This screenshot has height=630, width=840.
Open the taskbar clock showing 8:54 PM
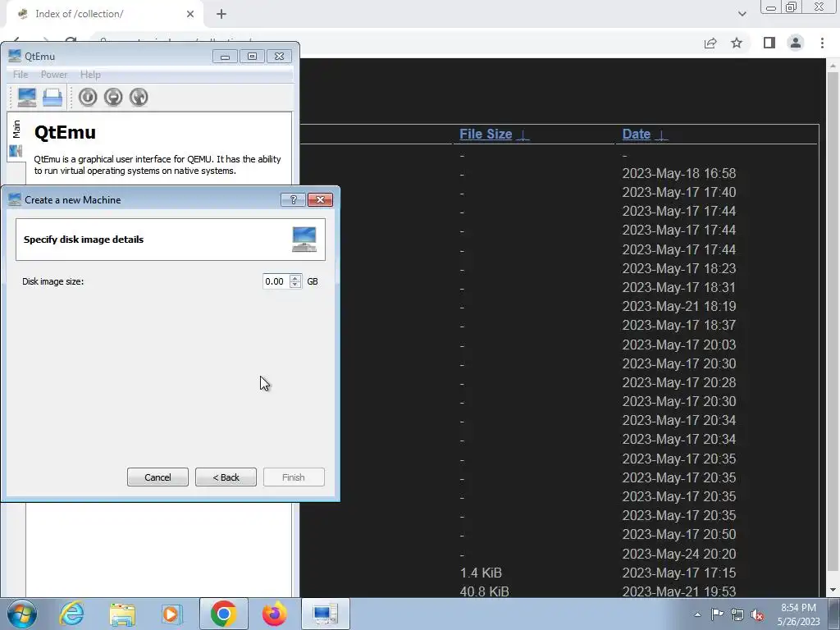[x=798, y=614]
